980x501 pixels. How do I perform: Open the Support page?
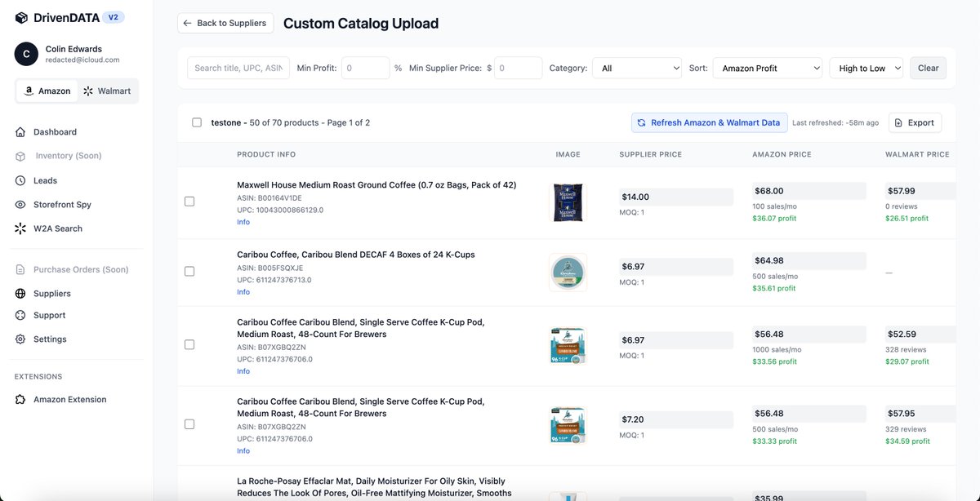tap(49, 314)
